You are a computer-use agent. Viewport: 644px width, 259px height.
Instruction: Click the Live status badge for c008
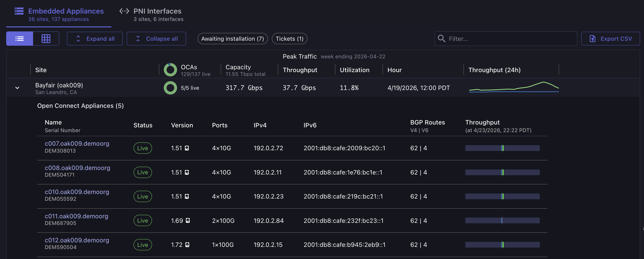coord(143,172)
